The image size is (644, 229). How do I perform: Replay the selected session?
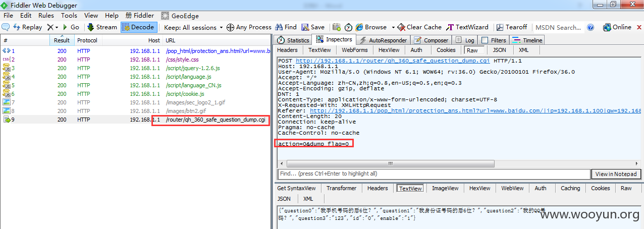pyautogui.click(x=28, y=27)
